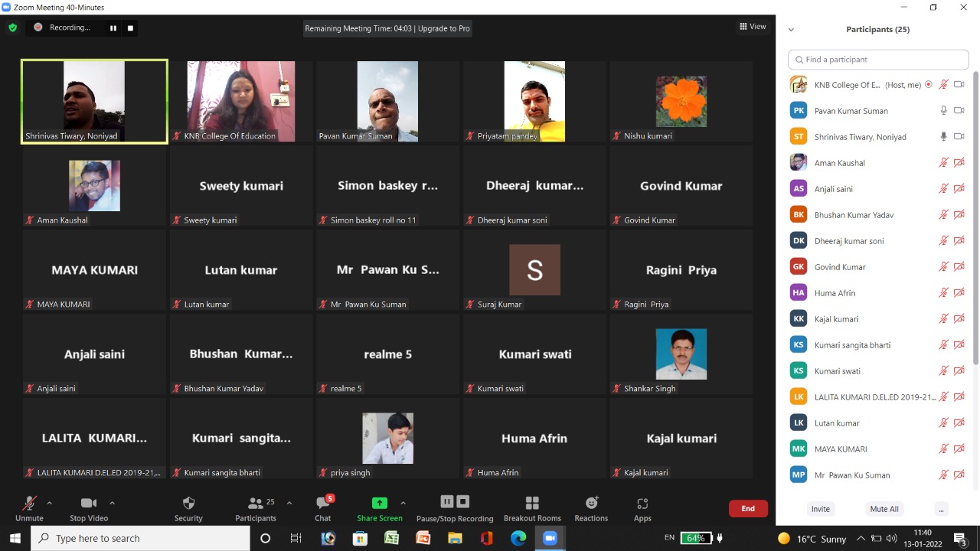Select KNB College Of Education video tile
Screen dimensions: 980x551
[241, 101]
